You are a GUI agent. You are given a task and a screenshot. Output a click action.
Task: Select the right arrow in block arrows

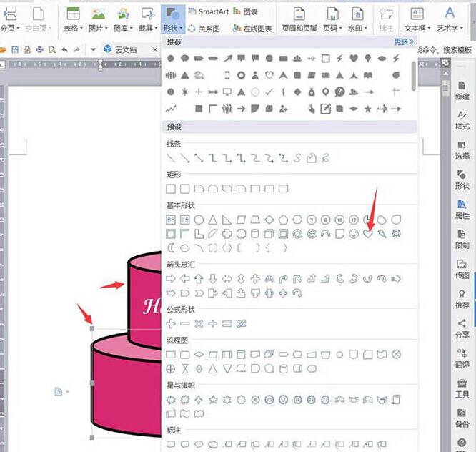[171, 278]
